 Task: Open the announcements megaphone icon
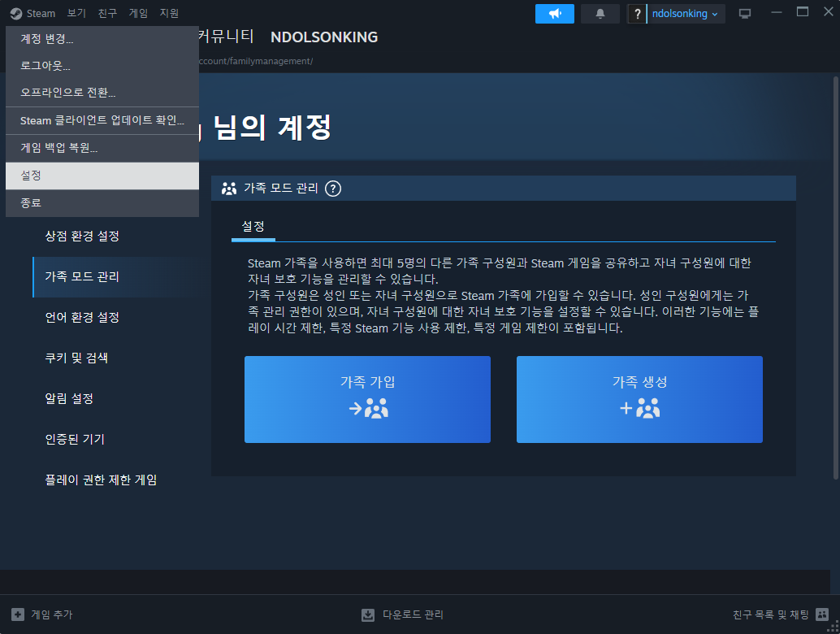pyautogui.click(x=555, y=13)
